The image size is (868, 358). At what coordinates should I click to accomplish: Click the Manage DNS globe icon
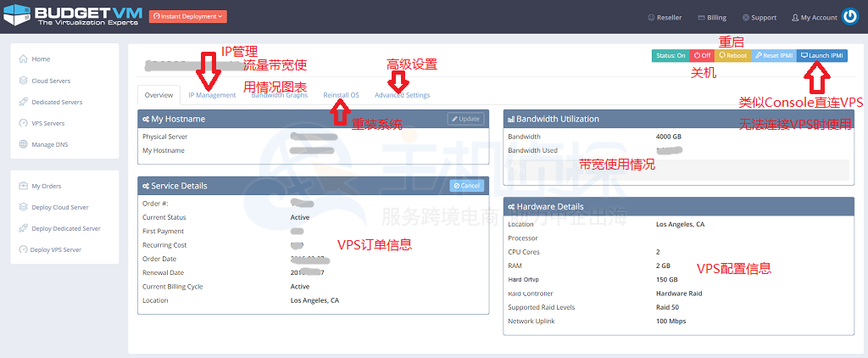[23, 144]
